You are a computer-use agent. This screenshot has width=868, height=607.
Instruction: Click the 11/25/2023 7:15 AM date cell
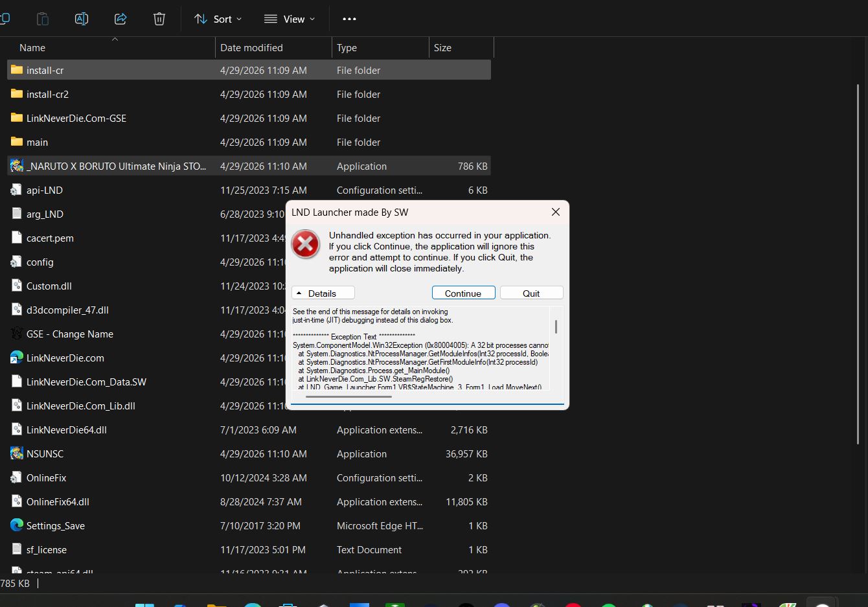click(263, 190)
